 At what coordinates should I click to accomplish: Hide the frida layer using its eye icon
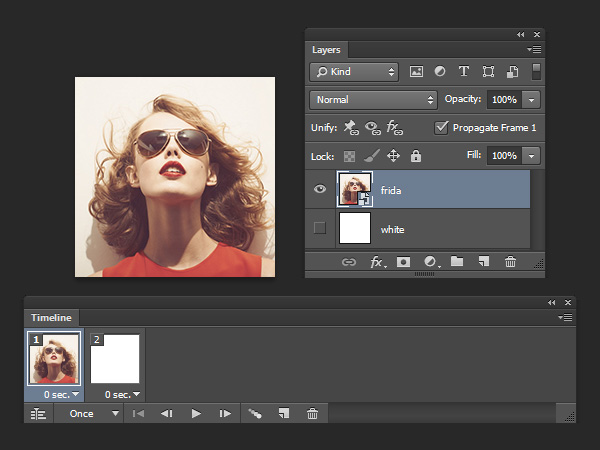click(x=320, y=188)
